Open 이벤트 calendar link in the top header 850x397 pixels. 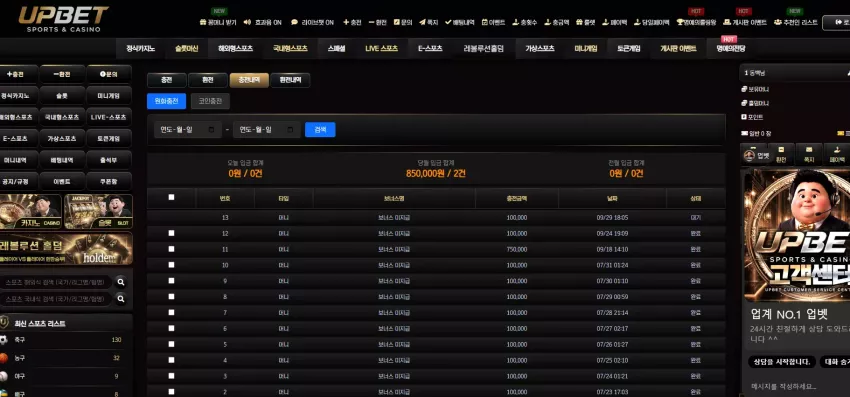point(493,22)
